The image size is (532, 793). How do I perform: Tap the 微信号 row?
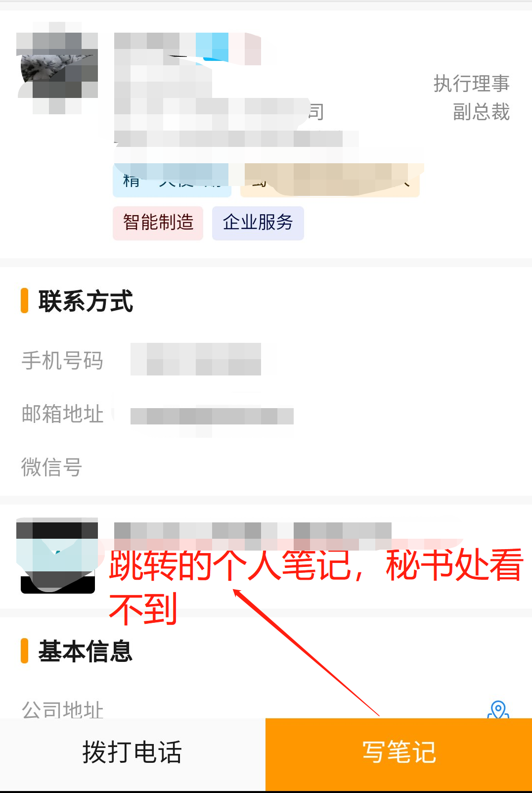pyautogui.click(x=266, y=467)
